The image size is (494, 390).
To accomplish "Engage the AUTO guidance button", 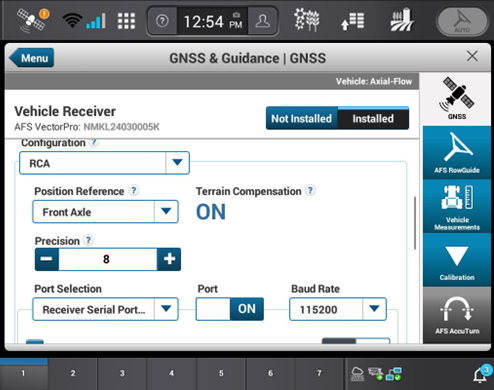I will point(462,21).
